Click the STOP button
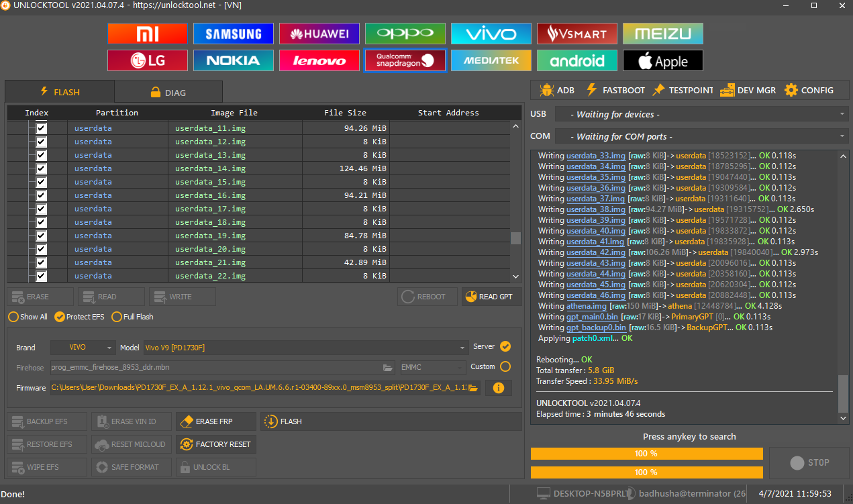This screenshot has height=504, width=853. 809,462
